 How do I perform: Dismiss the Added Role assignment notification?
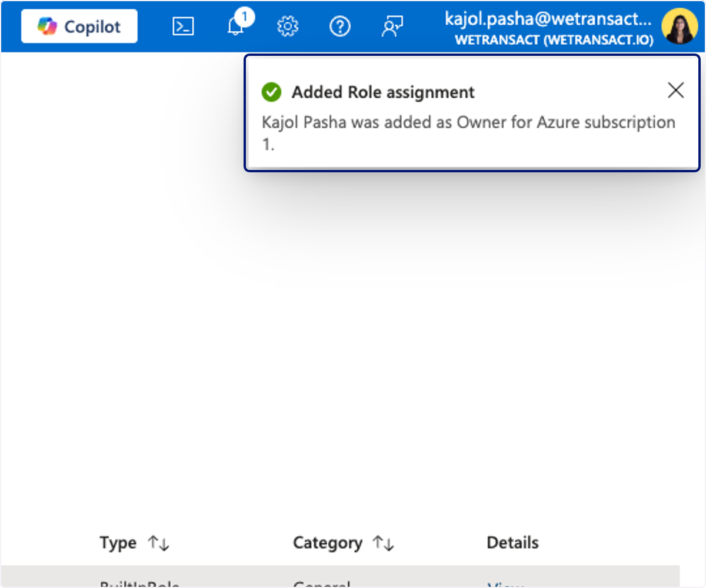(x=676, y=91)
